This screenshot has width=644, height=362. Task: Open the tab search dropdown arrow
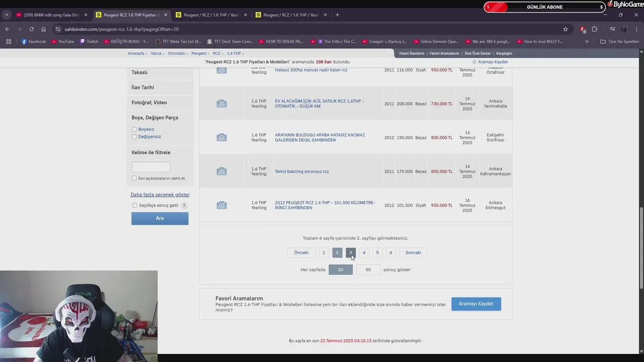7,15
